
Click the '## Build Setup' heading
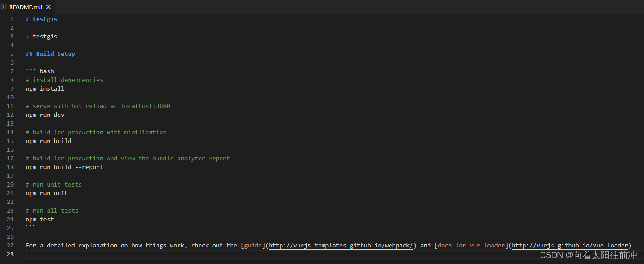point(50,54)
